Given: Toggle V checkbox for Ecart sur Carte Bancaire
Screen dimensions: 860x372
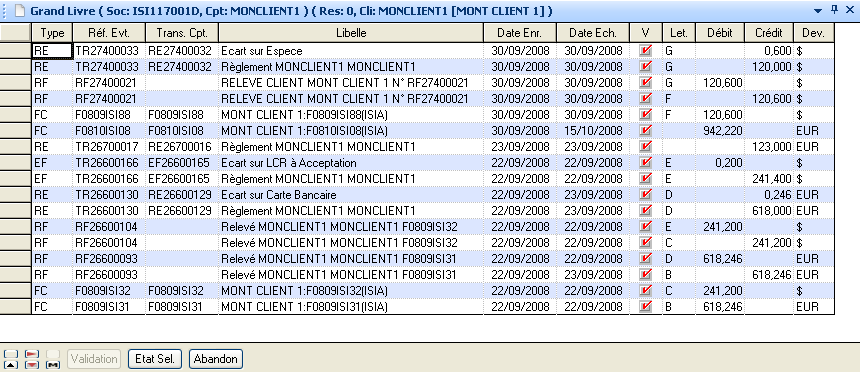Looking at the screenshot, I should [646, 195].
